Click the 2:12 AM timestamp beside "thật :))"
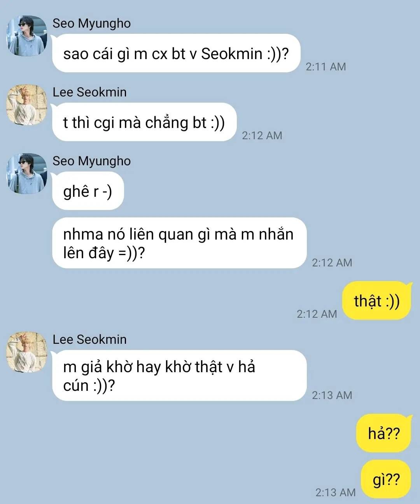Viewport: 420px width, 504px height. click(x=317, y=314)
